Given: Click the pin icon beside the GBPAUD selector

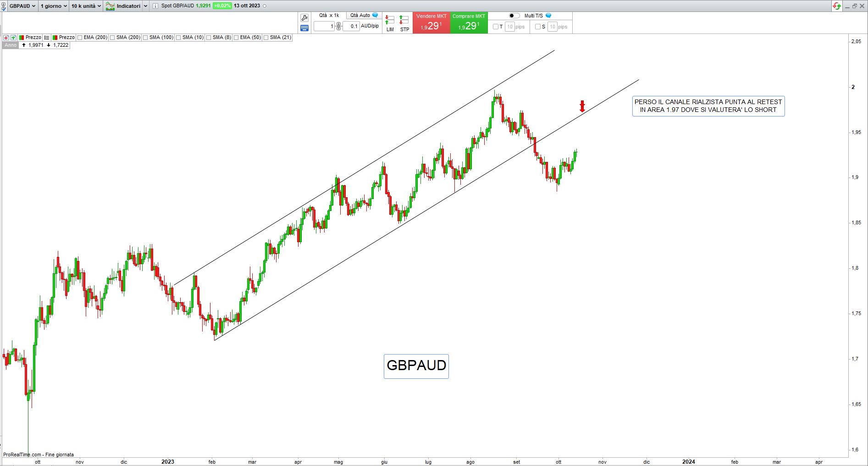Looking at the screenshot, I should point(4,6).
